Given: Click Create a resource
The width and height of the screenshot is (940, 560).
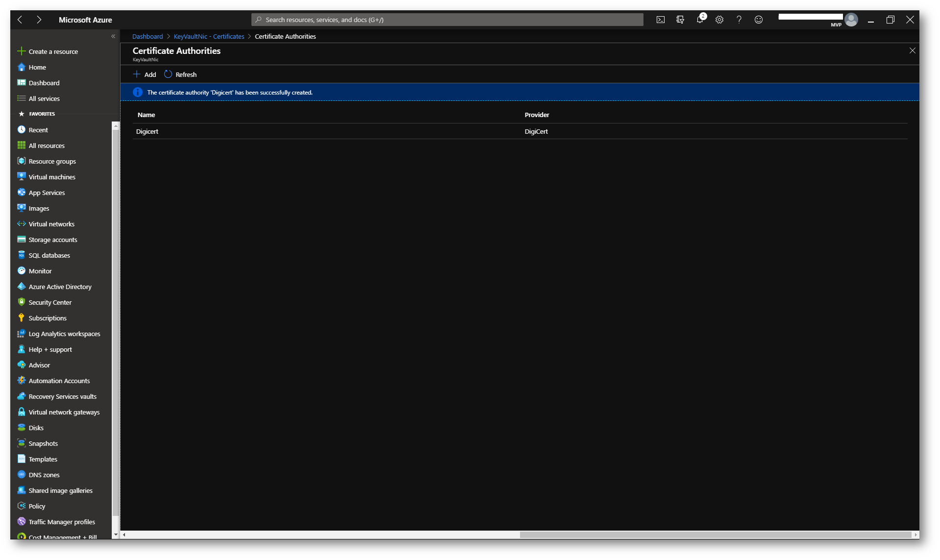Looking at the screenshot, I should [x=48, y=51].
